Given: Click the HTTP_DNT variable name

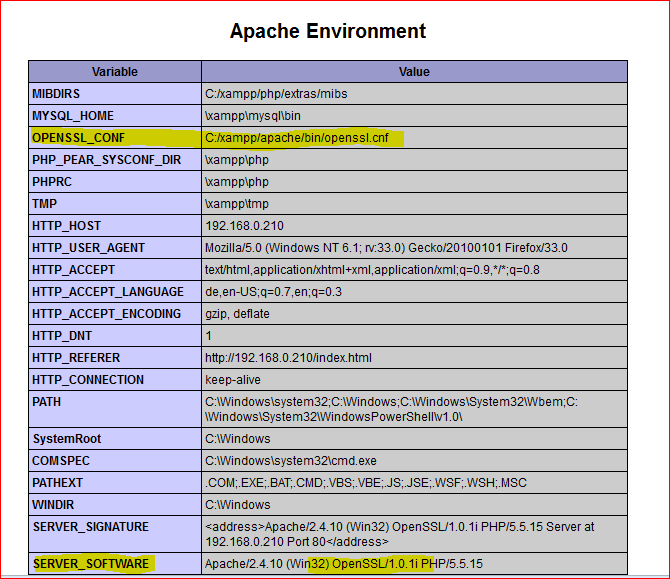Looking at the screenshot, I should tap(62, 336).
